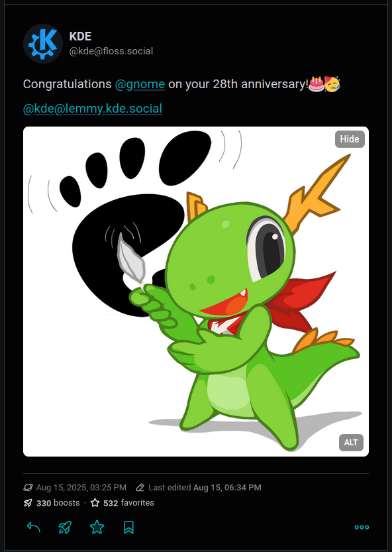The image size is (392, 552).
Task: Open edit history via Last edited date
Action: (x=227, y=488)
